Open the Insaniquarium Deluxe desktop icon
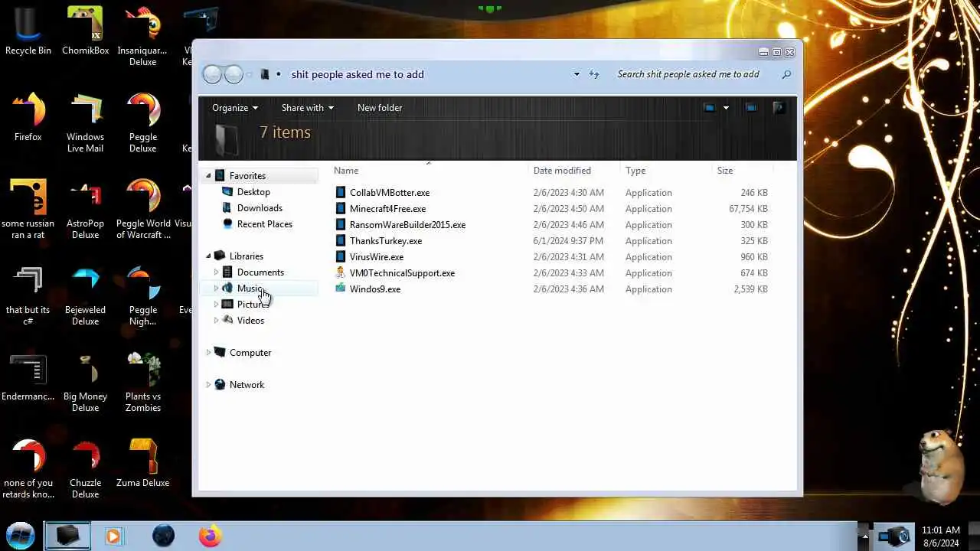The width and height of the screenshot is (980, 551). 142,36
